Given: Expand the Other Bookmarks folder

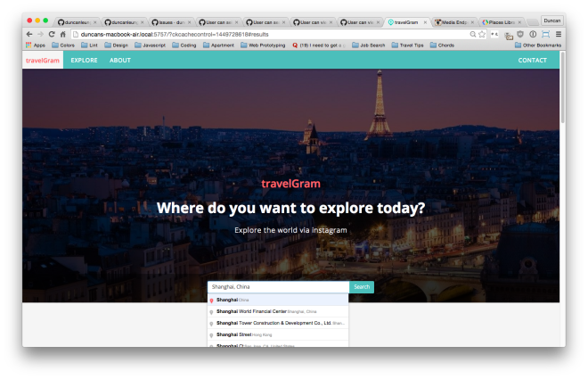Looking at the screenshot, I should coord(538,45).
